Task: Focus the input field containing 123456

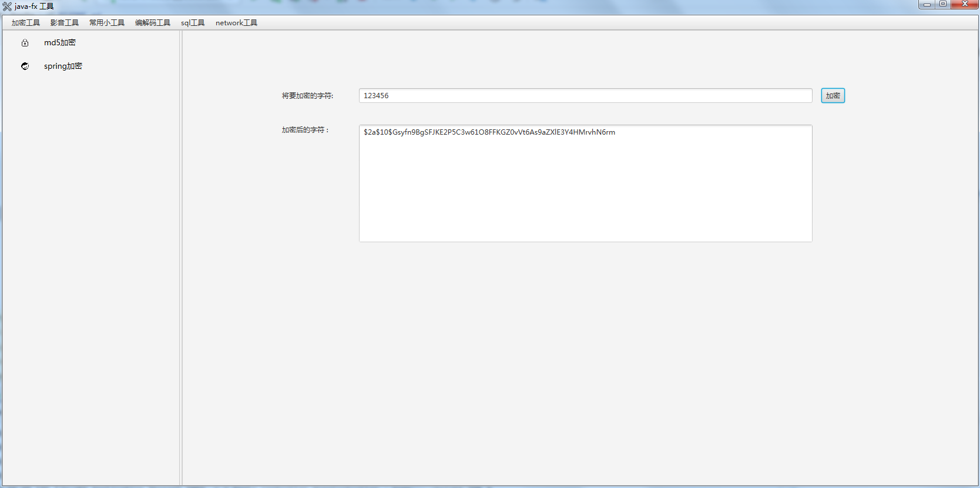Action: pos(585,96)
